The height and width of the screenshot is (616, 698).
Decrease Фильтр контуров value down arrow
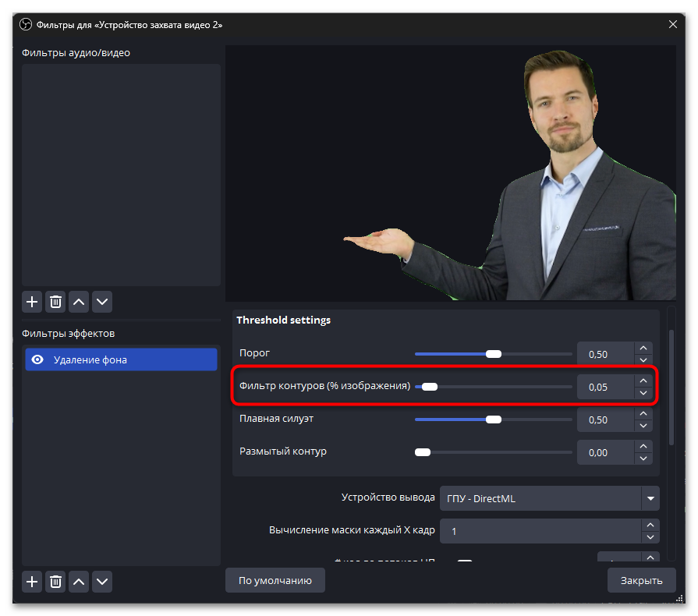(x=643, y=393)
